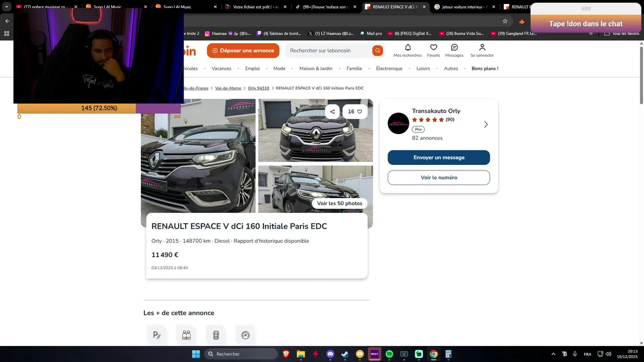Click the seats feature icon
Viewport: 644px width, 362px height.
pos(186,335)
